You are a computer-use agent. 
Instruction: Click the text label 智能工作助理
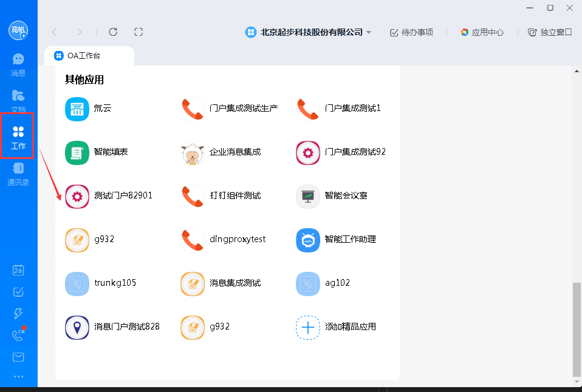pyautogui.click(x=351, y=239)
